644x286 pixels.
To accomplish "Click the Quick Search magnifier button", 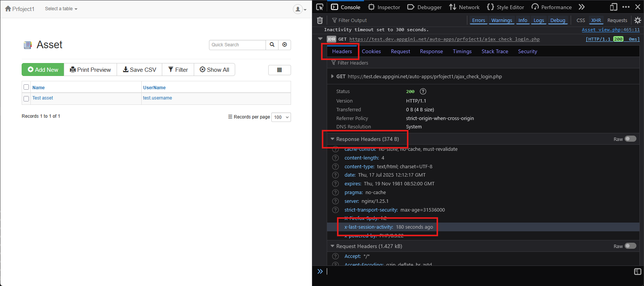I will click(272, 45).
